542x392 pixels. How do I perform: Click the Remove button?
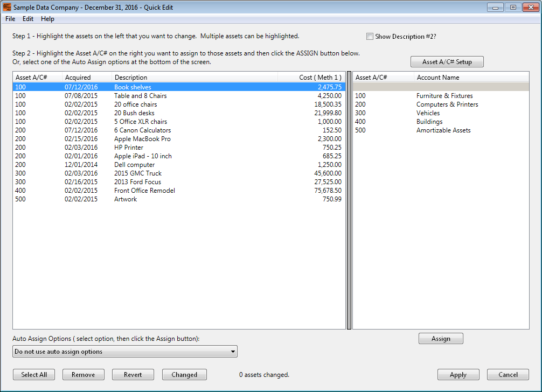coord(84,375)
